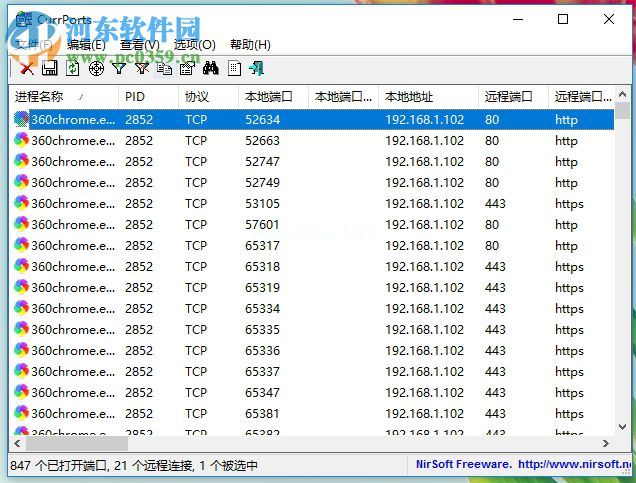Select the row with local port 65336

(x=311, y=350)
